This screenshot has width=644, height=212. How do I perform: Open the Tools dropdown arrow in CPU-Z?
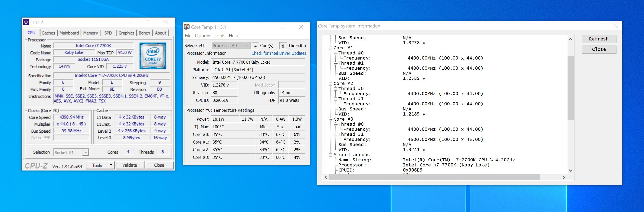(111, 165)
